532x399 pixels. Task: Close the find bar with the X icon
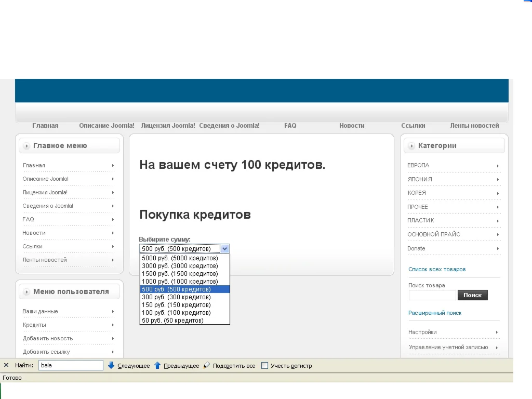coord(6,365)
